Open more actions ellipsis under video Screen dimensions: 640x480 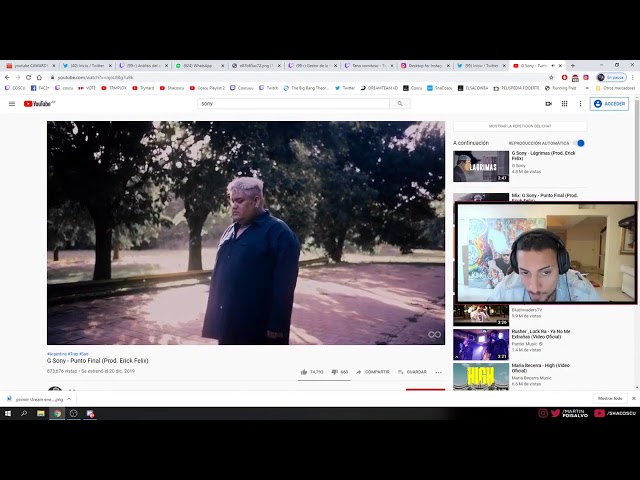[439, 372]
